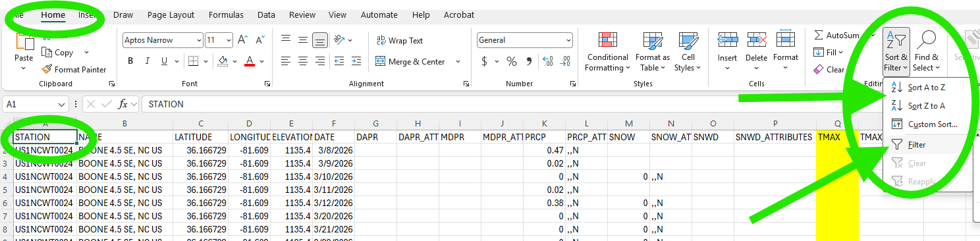This screenshot has height=241, width=980.
Task: Open the Aptos Narrow font name dropdown
Action: click(198, 40)
